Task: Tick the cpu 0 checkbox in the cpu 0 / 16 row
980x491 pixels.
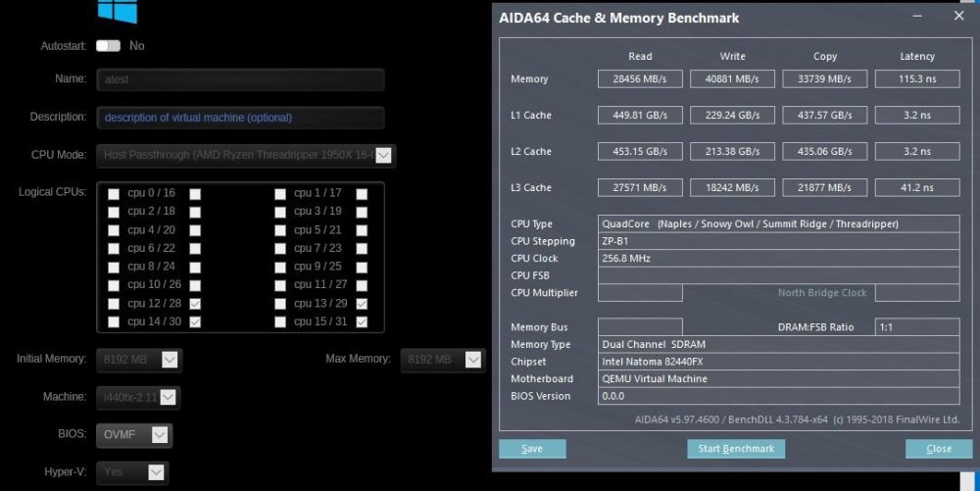Action: tap(113, 194)
